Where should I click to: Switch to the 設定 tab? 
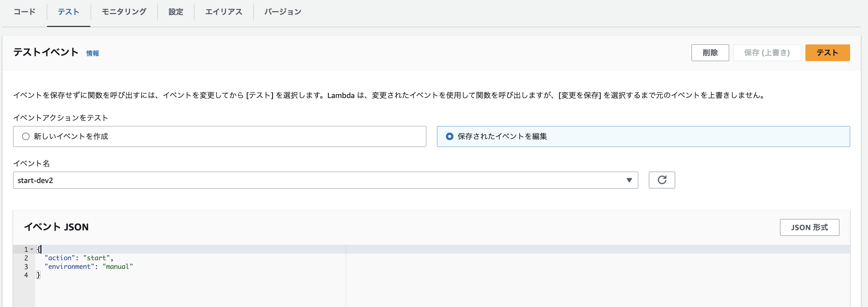click(x=176, y=11)
